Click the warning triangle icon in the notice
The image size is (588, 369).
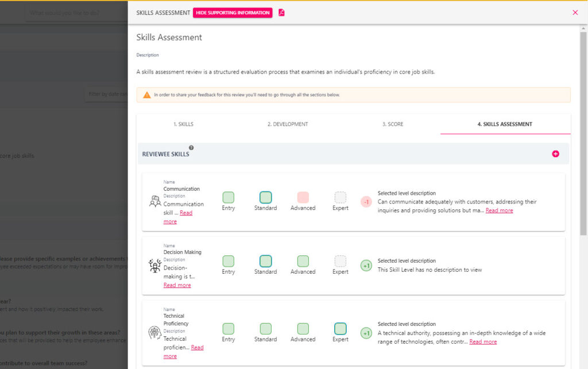pos(147,95)
